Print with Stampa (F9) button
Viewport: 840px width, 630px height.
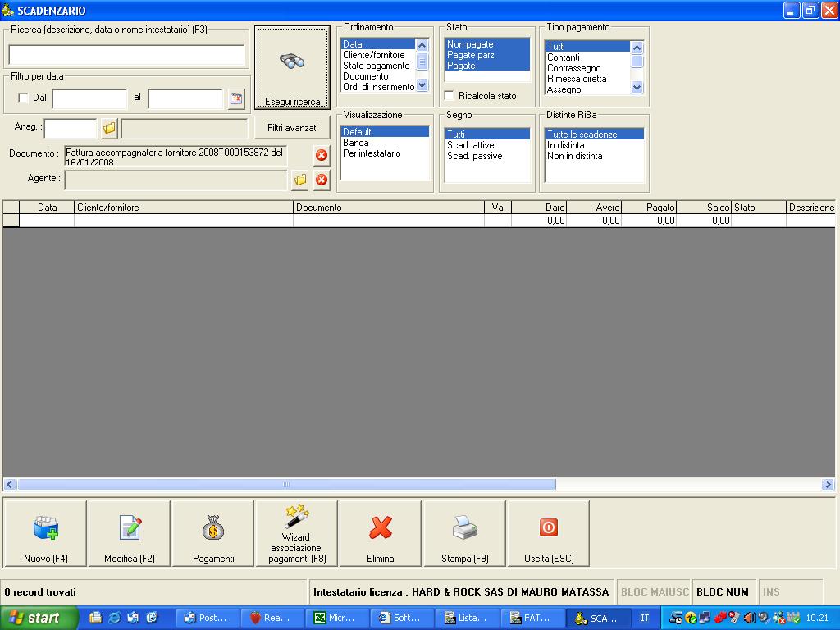tap(464, 533)
